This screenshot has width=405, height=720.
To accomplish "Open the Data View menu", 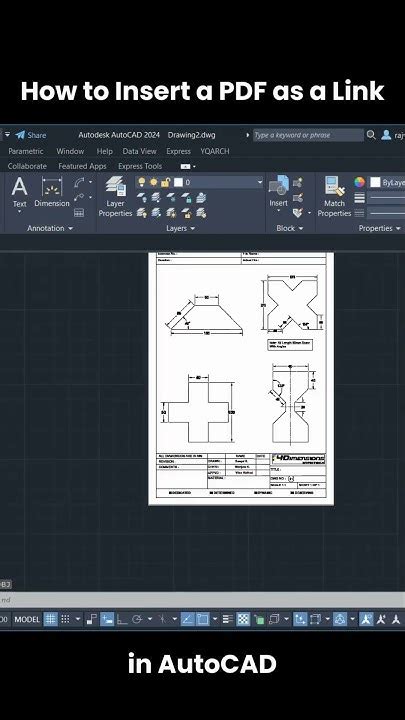I will click(139, 151).
